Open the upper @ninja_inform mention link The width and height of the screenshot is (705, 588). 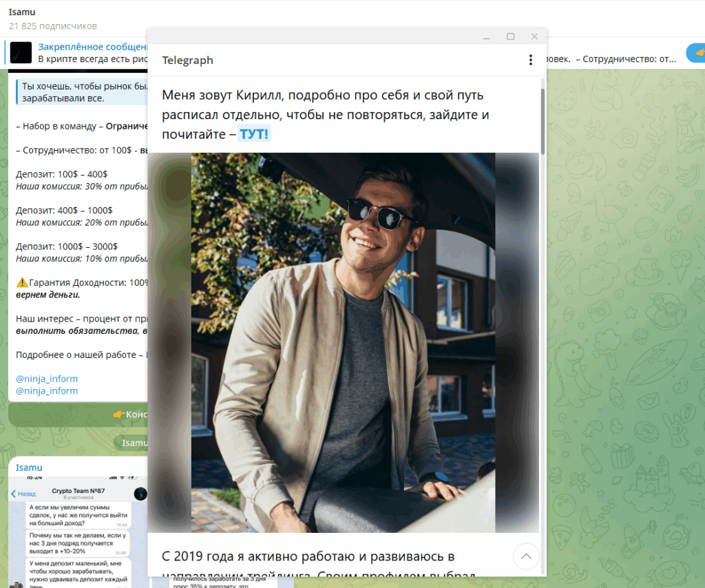pos(47,379)
